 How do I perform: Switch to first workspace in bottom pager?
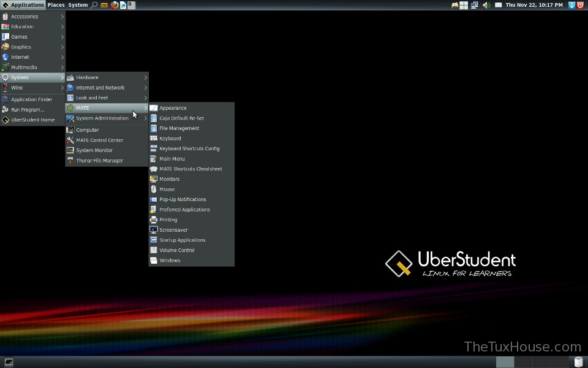505,362
